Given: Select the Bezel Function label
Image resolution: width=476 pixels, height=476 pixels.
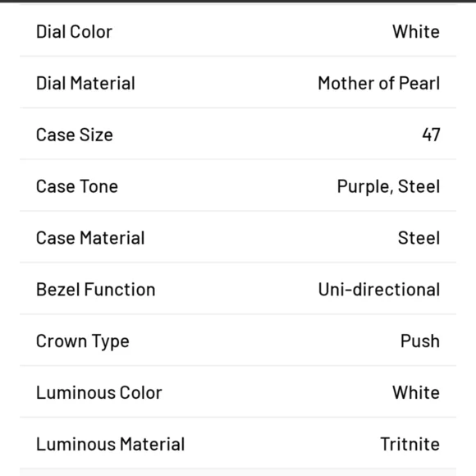Looking at the screenshot, I should [x=96, y=290].
